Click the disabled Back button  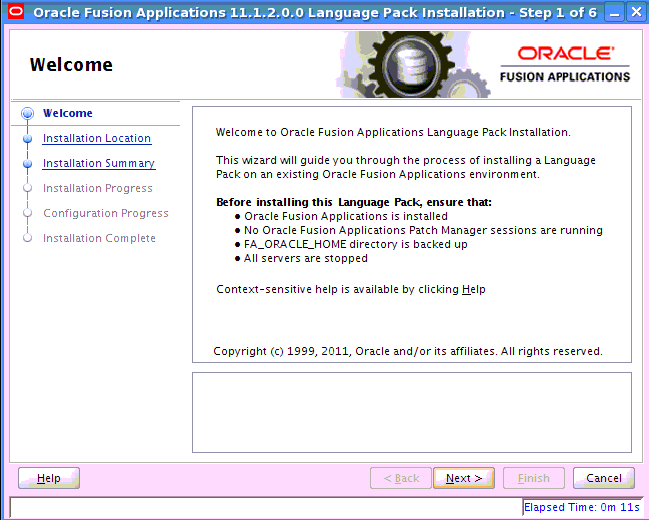(x=401, y=478)
